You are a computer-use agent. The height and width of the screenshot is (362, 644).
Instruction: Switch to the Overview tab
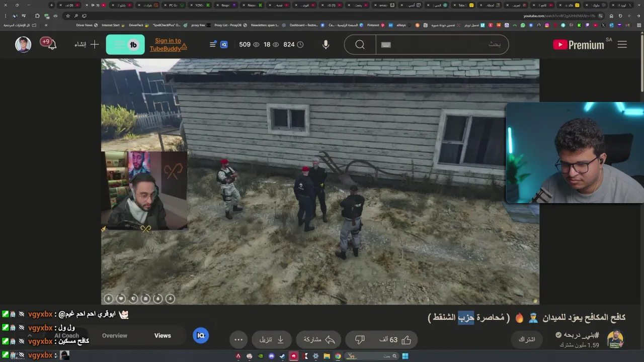pyautogui.click(x=115, y=335)
